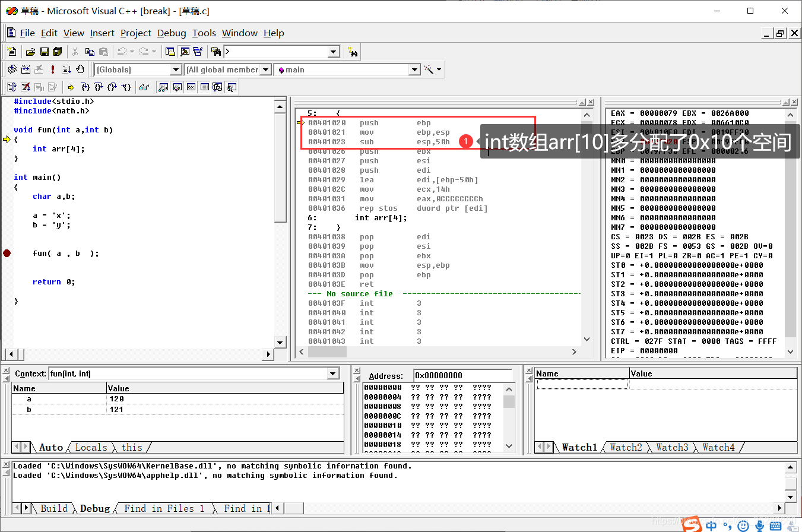Click the Paste icon
This screenshot has width=802, height=532.
tap(103, 52)
